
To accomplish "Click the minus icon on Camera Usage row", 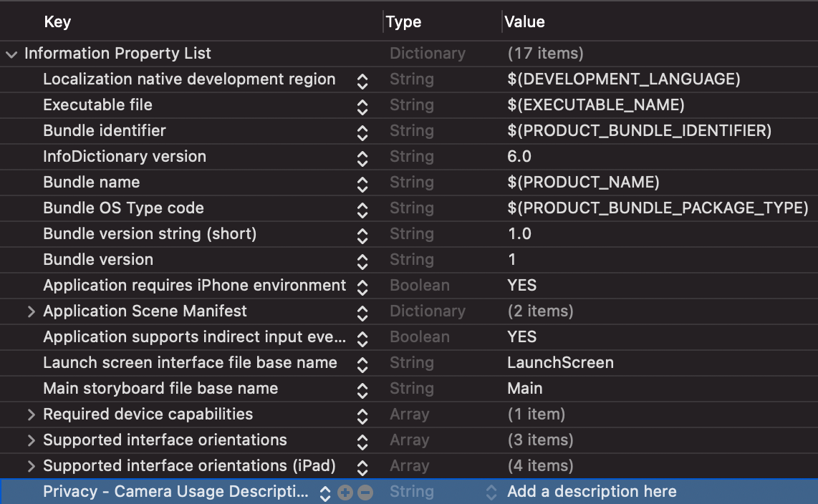I will click(x=365, y=493).
